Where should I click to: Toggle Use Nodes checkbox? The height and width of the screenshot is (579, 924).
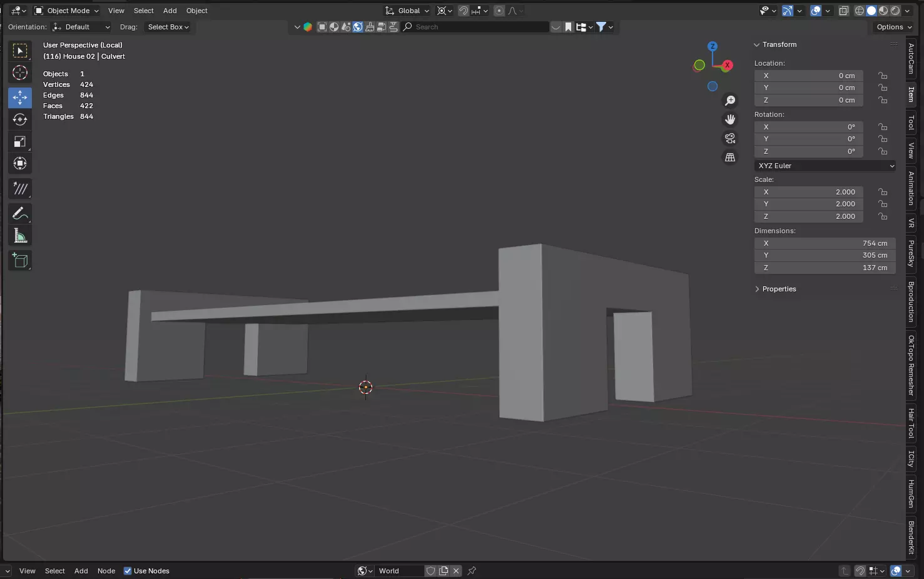pos(128,571)
